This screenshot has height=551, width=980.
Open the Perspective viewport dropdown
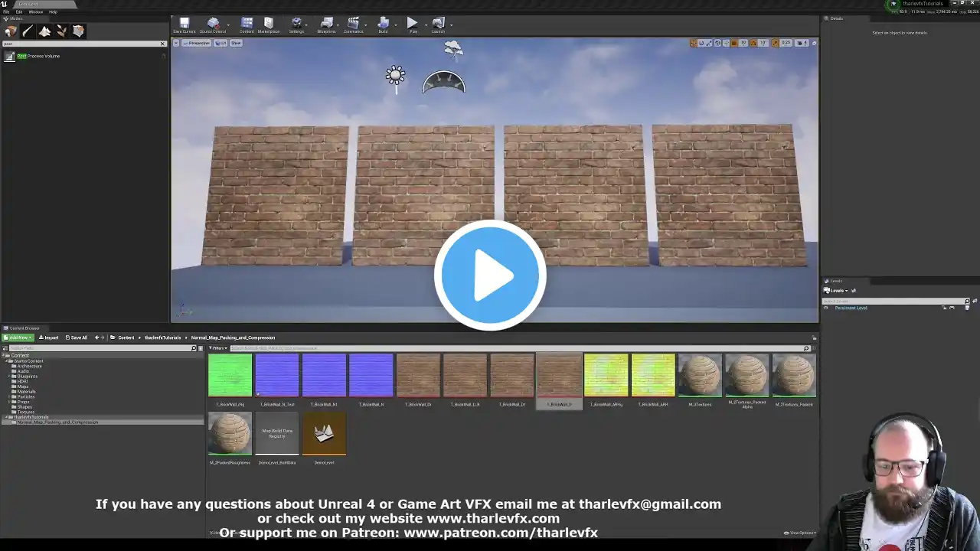[197, 43]
